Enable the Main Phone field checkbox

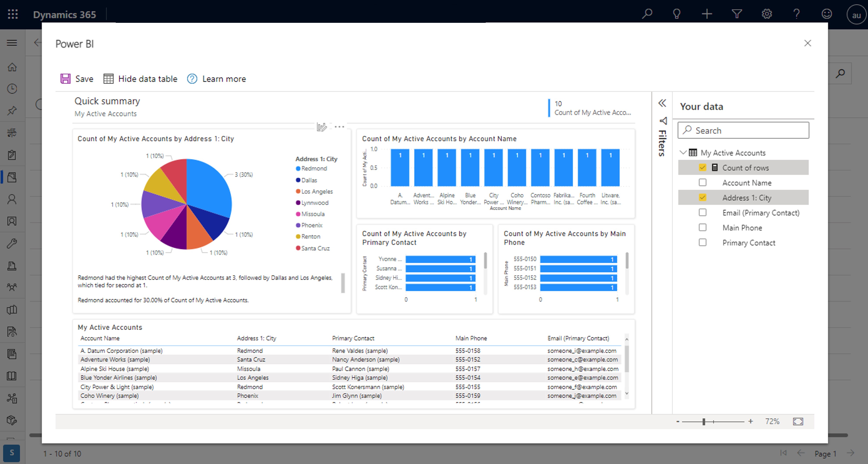coord(703,228)
